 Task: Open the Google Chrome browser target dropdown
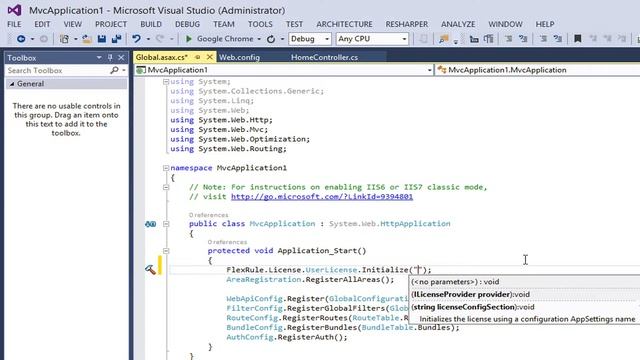(x=259, y=39)
